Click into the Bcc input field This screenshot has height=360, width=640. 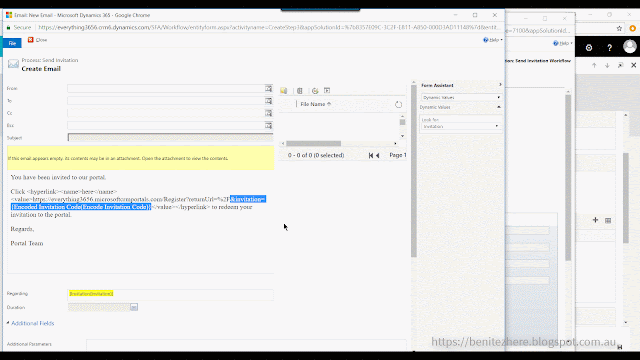coord(166,125)
